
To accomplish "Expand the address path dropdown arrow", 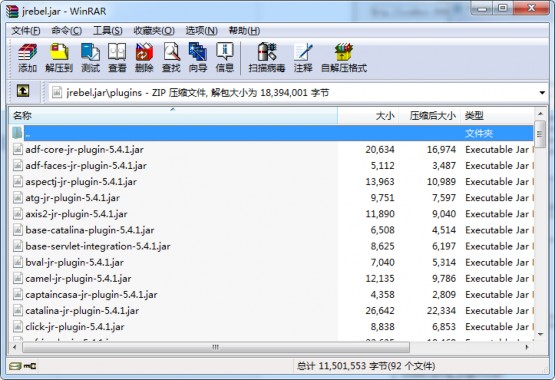I will tap(542, 93).
